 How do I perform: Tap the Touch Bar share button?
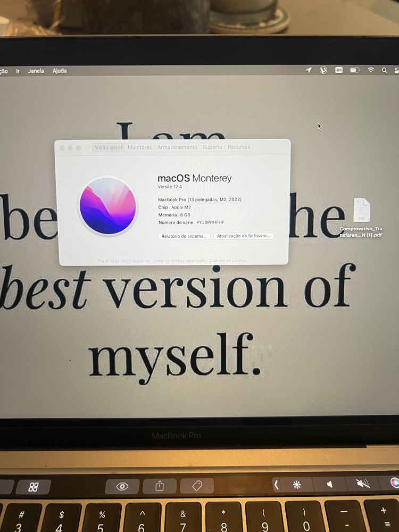click(x=160, y=486)
